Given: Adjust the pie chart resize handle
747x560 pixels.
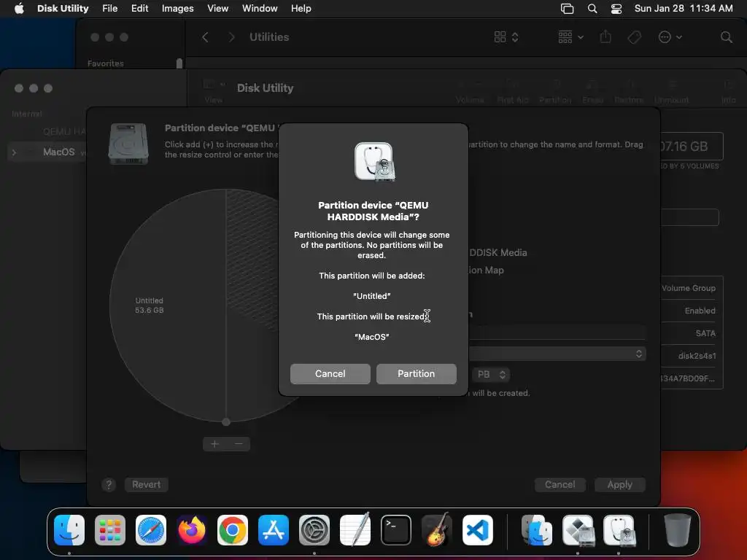Looking at the screenshot, I should coord(226,422).
